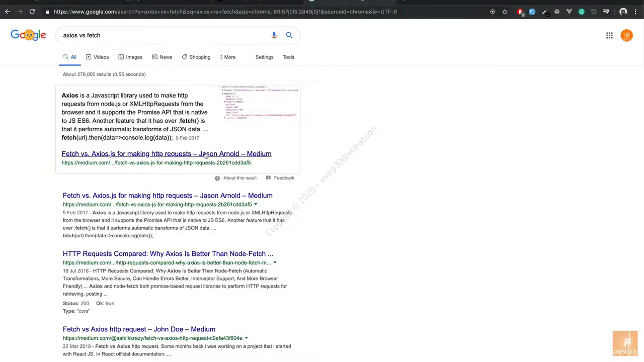Screen dimensions: 644x362
Task: Open the dropdown arrow next to node-fetch result URL
Action: [275, 262]
